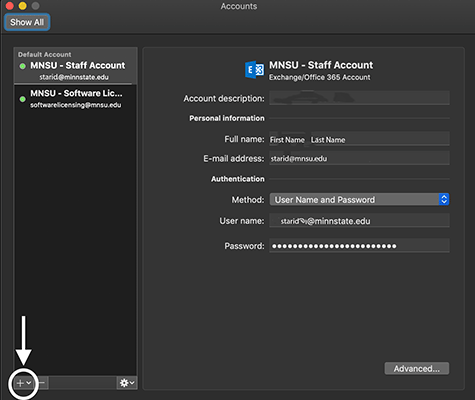Open the authentication Method dropdown
The image size is (475, 400).
tap(359, 200)
